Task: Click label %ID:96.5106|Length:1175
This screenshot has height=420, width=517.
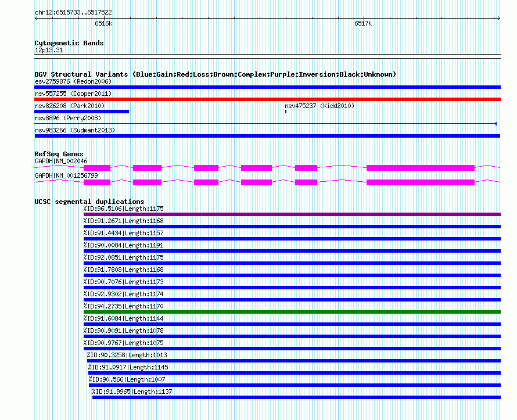Action: click(123, 209)
